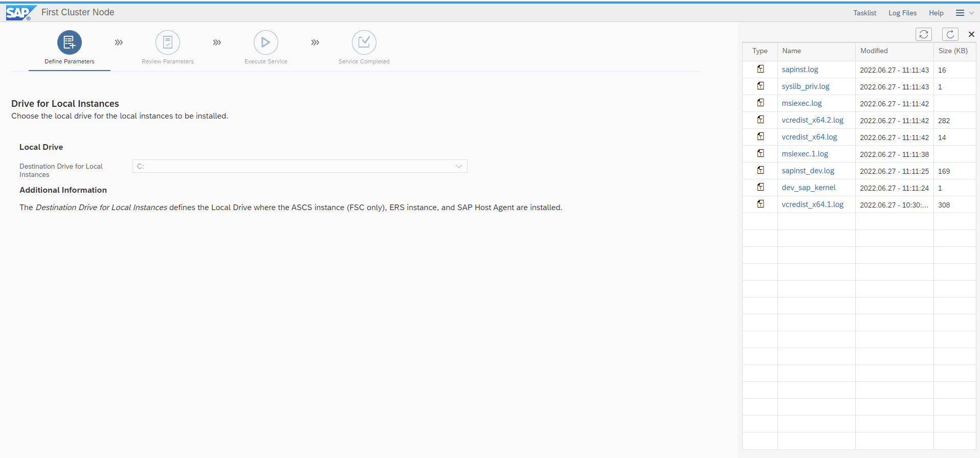Open the vcredist_x64.1.log link
This screenshot has height=458, width=980.
point(812,204)
